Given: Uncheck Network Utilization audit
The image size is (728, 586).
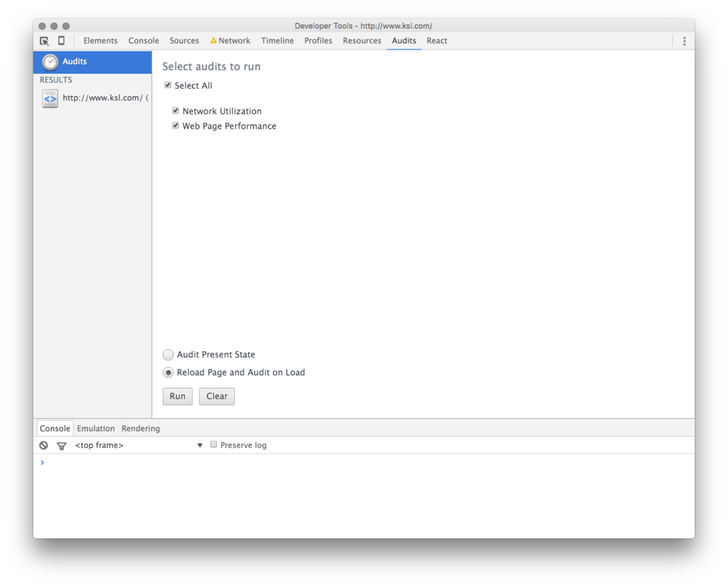Looking at the screenshot, I should click(x=176, y=111).
